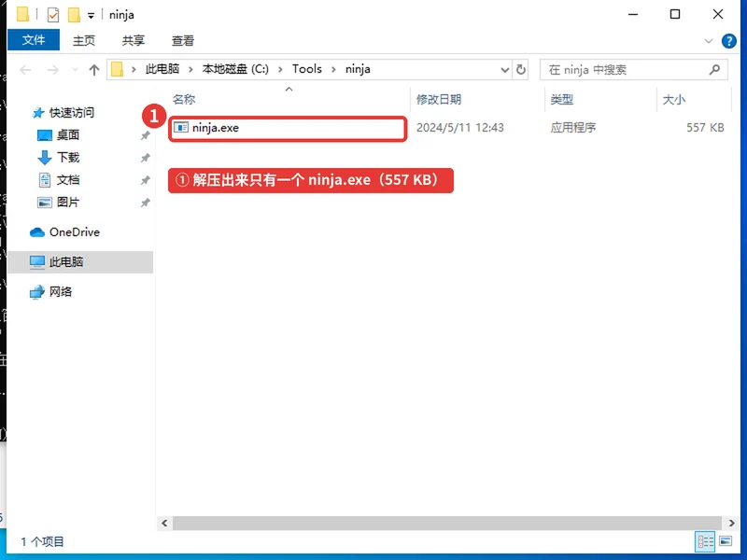Switch to the 查看 ribbon tab
Viewport: 747px width, 560px height.
click(x=182, y=40)
